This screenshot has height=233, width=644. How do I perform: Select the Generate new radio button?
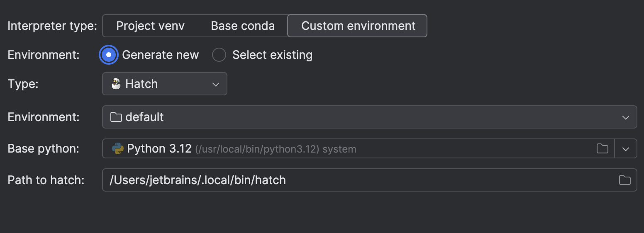[108, 55]
